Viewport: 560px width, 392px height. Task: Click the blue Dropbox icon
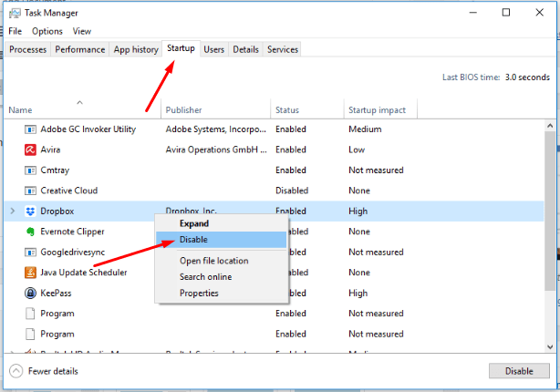point(30,211)
